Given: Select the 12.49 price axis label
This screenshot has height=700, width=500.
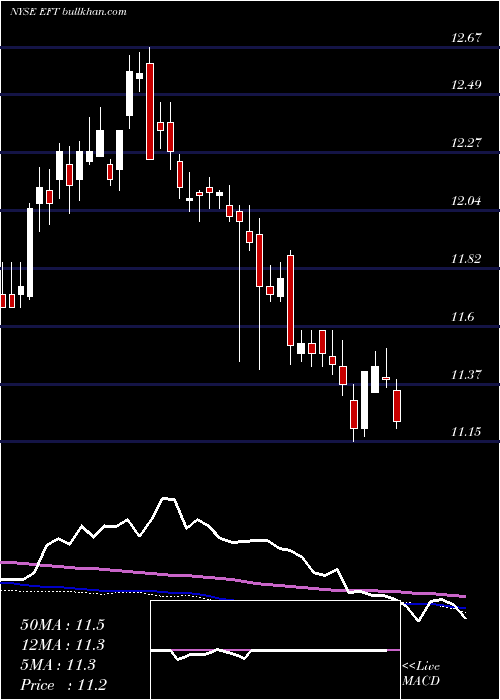Looking at the screenshot, I should 466,85.
